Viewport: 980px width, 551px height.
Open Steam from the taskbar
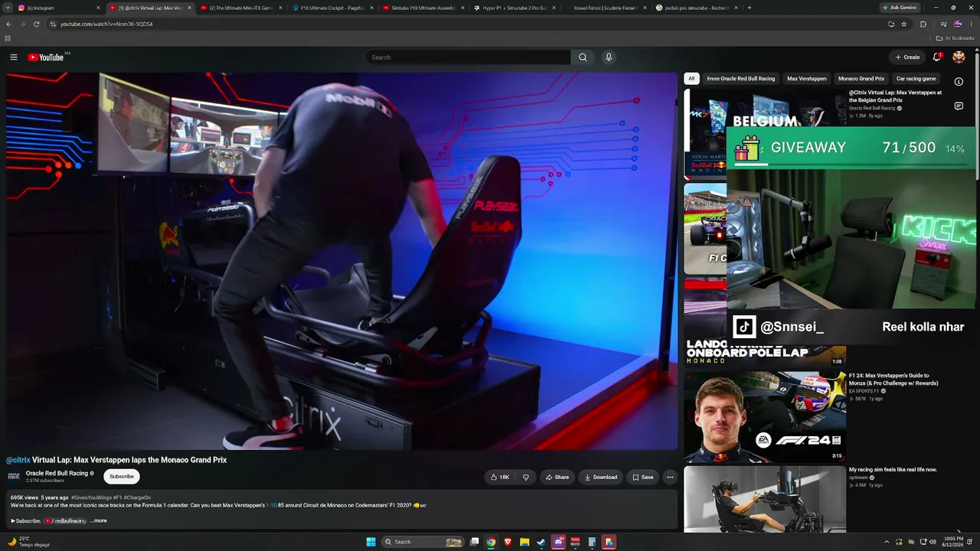point(541,542)
